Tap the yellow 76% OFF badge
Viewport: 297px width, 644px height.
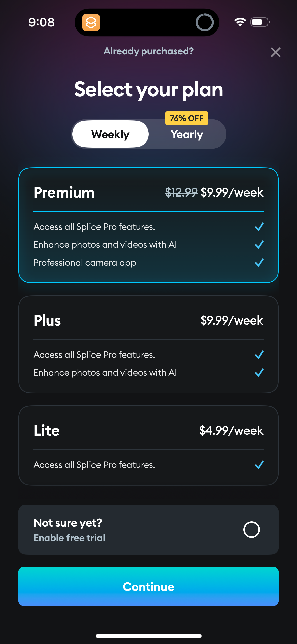(186, 118)
